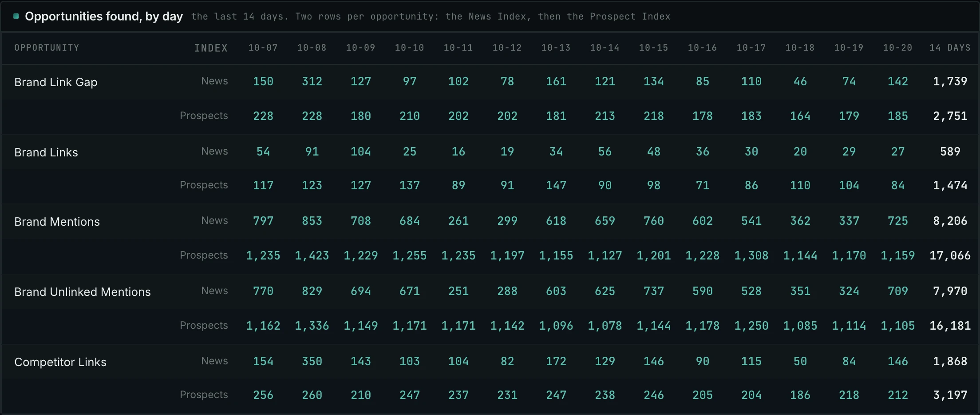Screen dimensions: 980x415
Task: Select the Brand Unlinked Mentions row label
Action: [83, 292]
